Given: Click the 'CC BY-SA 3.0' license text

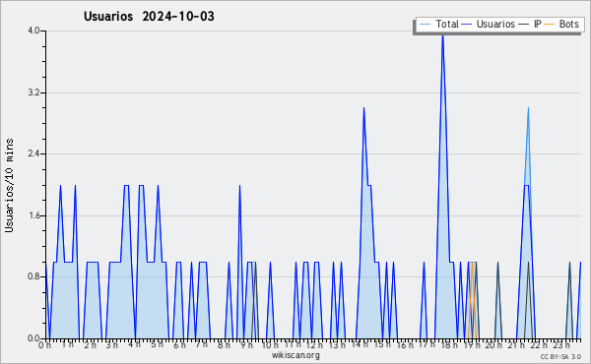Looking at the screenshot, I should [560, 356].
